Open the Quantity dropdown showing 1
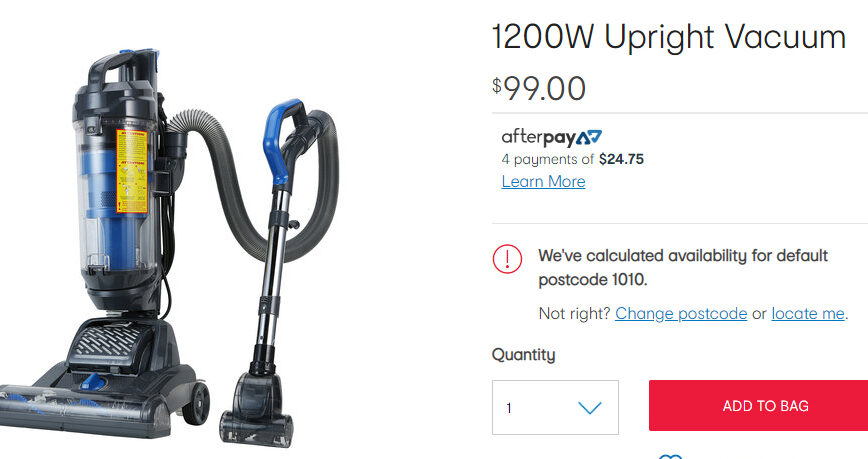The height and width of the screenshot is (459, 868). tap(555, 408)
